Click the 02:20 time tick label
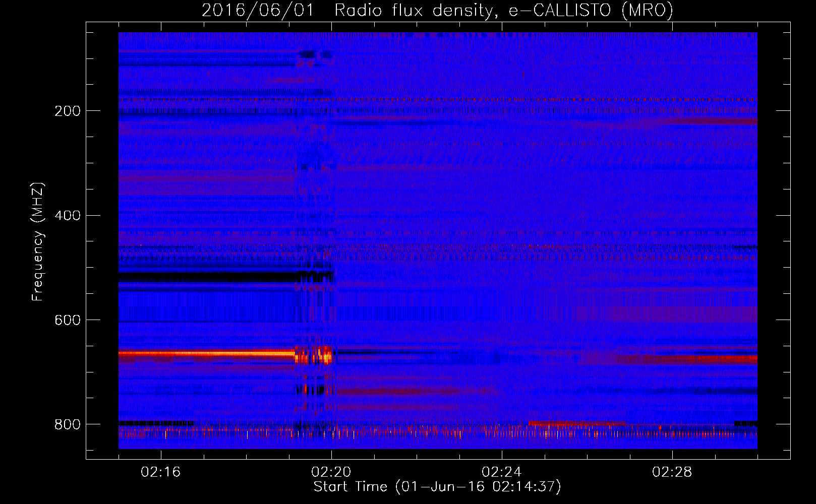The height and width of the screenshot is (504, 816). tap(331, 472)
